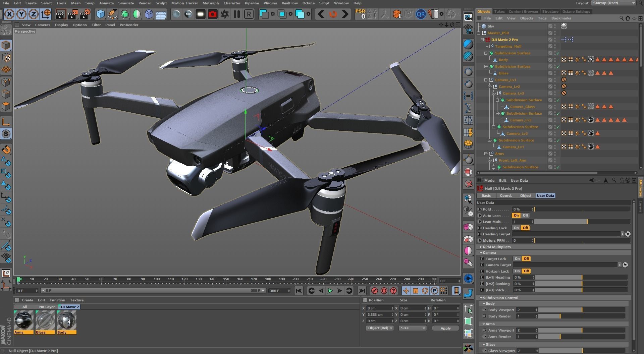
Task: Enable Texture mode checkerboard cube icon
Action: (x=6, y=58)
